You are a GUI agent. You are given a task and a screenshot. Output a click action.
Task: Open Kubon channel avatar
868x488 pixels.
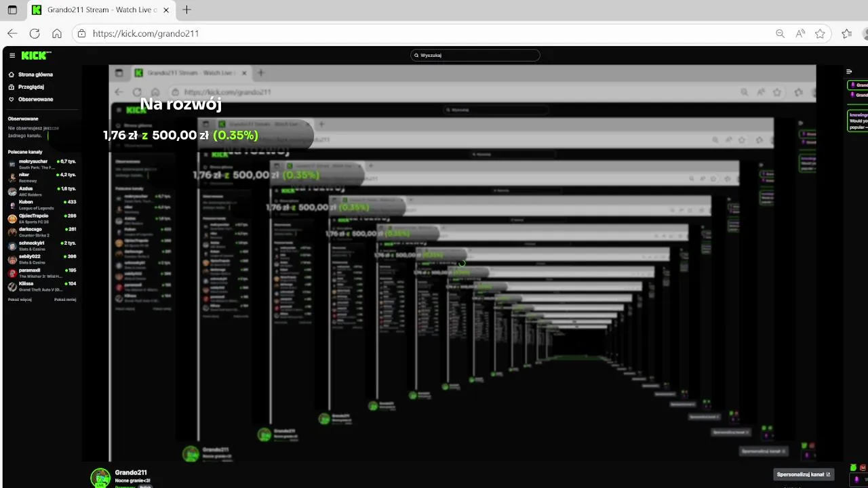click(12, 205)
